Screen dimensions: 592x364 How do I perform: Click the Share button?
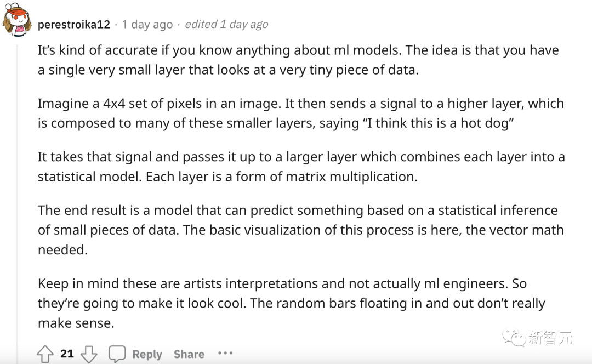click(x=189, y=354)
